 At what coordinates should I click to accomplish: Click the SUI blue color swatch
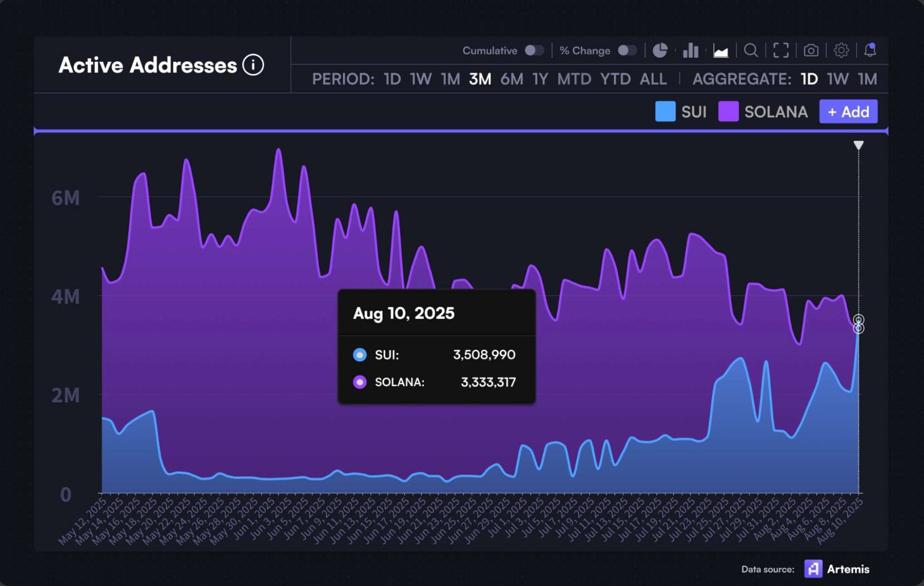[665, 112]
